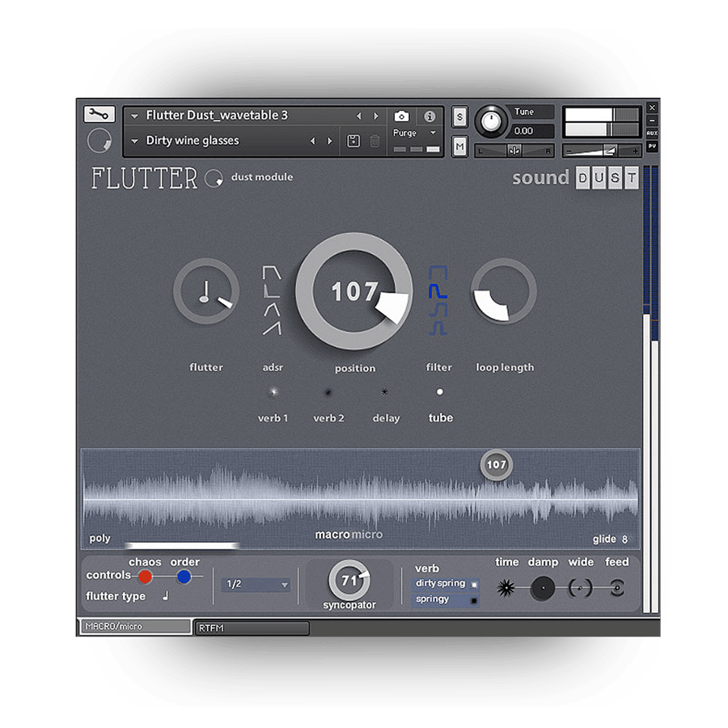Click the damp black disc control
Screen dimensions: 728x728
click(x=543, y=588)
